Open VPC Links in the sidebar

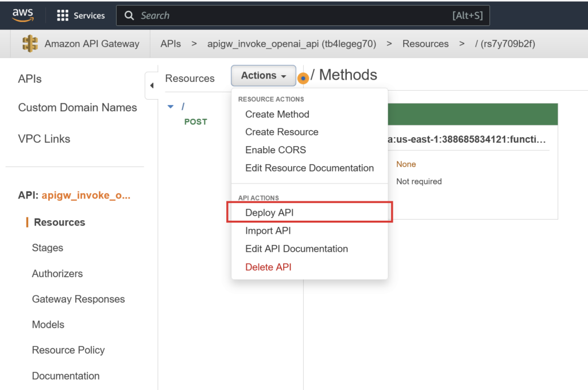coord(44,139)
